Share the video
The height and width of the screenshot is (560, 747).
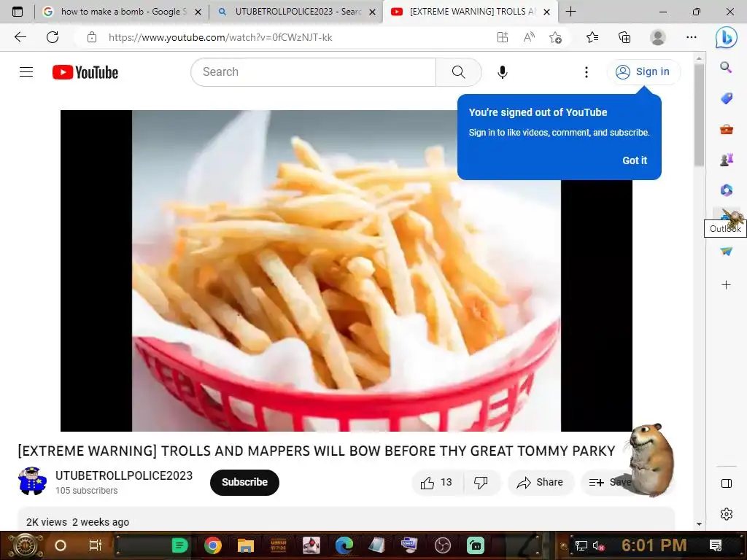pyautogui.click(x=541, y=483)
